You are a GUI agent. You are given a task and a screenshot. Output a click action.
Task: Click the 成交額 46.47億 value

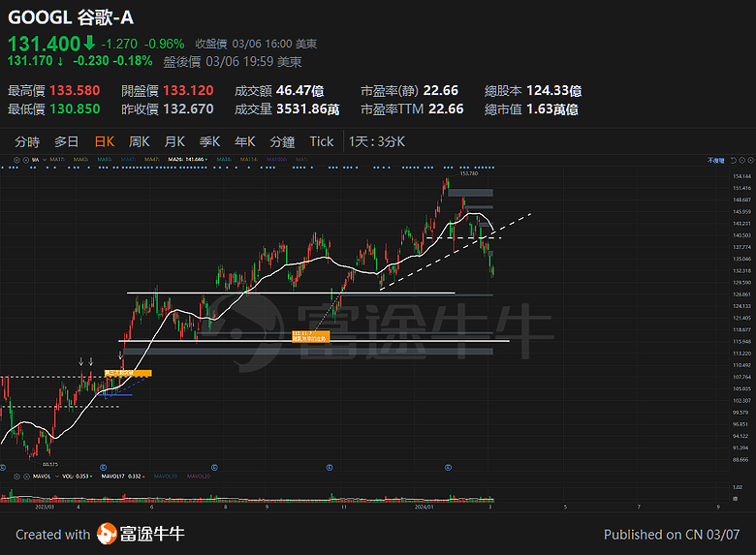coord(299,91)
